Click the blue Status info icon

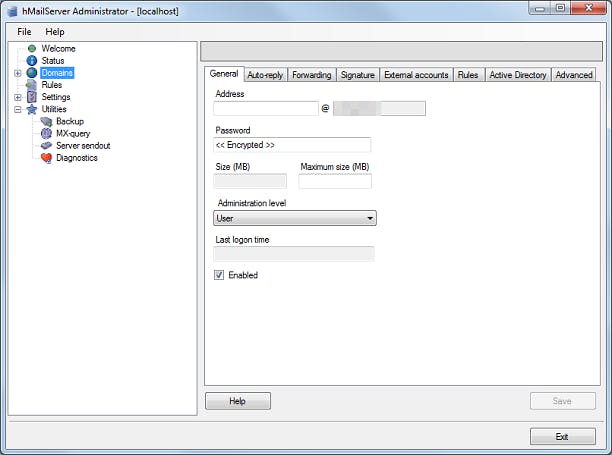(32, 61)
